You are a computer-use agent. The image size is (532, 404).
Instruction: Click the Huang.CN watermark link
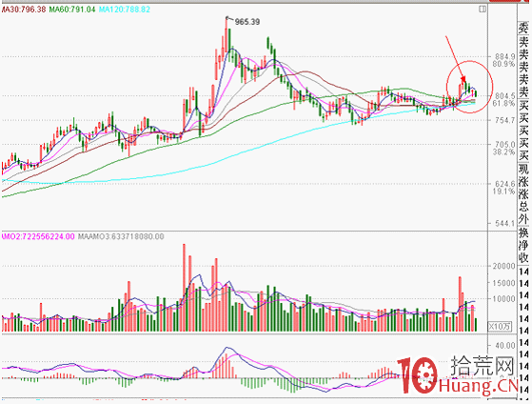click(479, 386)
